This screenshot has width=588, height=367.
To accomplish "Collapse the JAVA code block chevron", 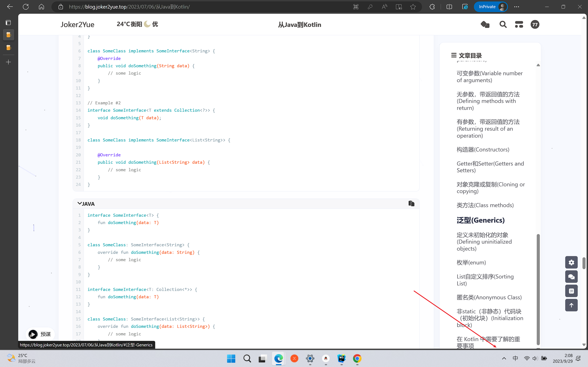I will (79, 203).
